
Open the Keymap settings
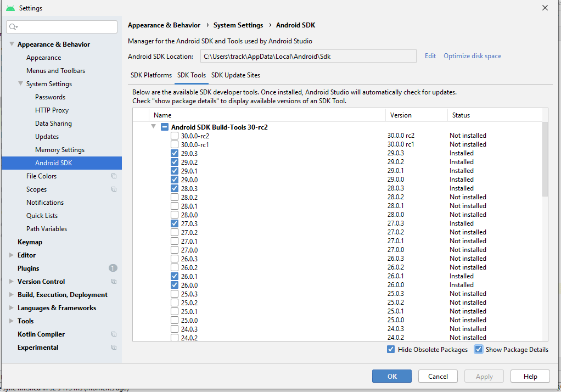30,242
